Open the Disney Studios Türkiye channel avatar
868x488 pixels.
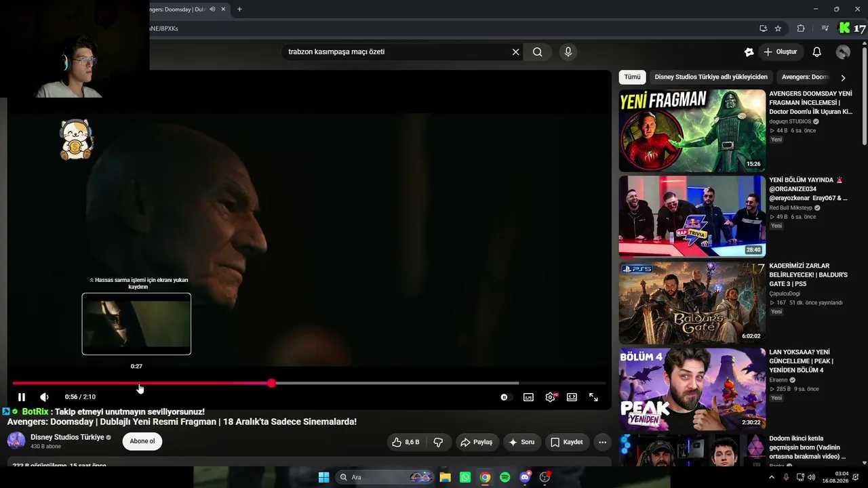pyautogui.click(x=16, y=441)
